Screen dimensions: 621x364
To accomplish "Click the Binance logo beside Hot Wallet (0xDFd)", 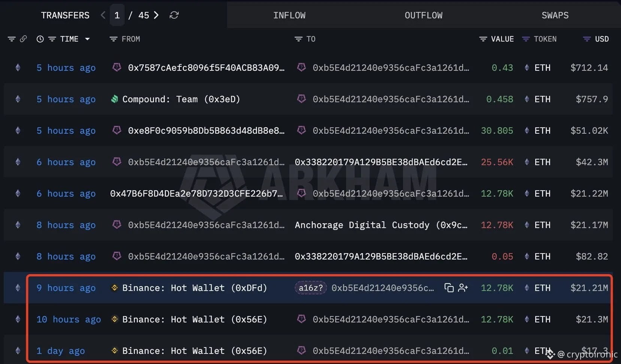I will click(x=115, y=288).
